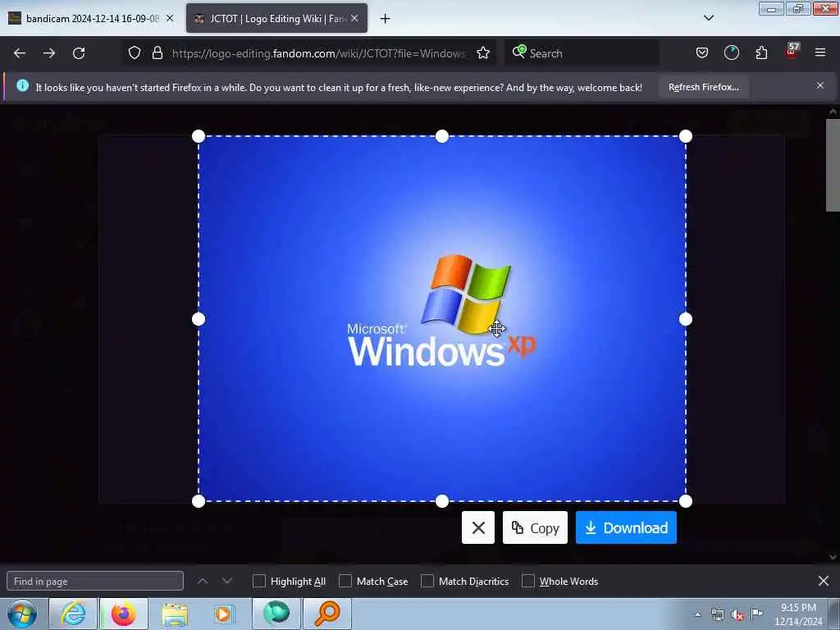Click the Find in page field
The height and width of the screenshot is (630, 840).
95,582
